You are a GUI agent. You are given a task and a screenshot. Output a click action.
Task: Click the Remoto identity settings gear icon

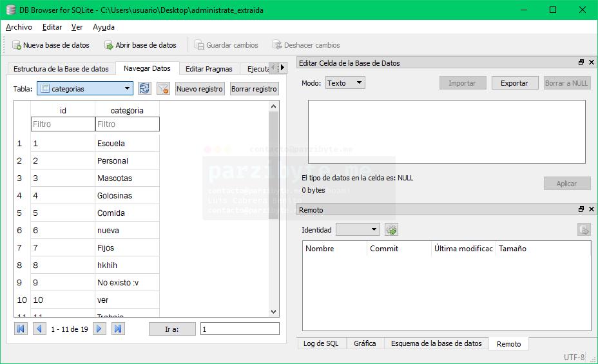[x=391, y=229]
